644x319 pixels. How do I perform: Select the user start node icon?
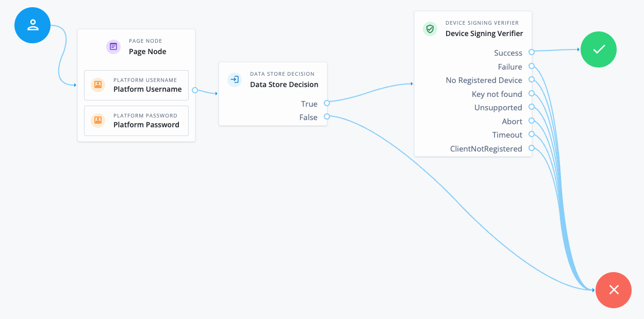[x=32, y=25]
